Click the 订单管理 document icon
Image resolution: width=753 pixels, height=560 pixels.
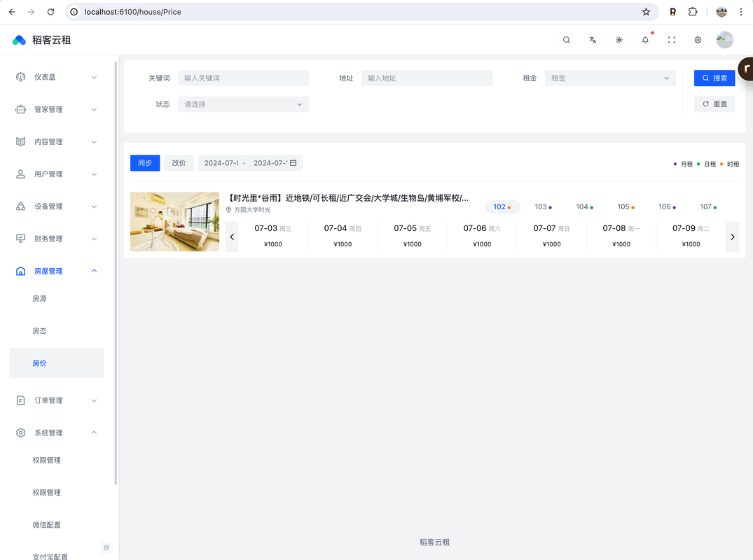point(20,400)
